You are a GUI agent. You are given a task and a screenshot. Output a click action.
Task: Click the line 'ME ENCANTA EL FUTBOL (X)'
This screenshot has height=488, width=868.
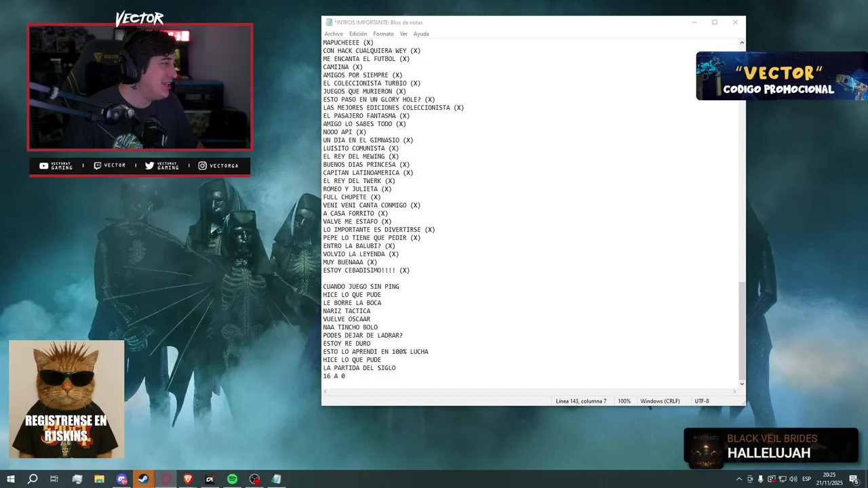pyautogui.click(x=366, y=59)
